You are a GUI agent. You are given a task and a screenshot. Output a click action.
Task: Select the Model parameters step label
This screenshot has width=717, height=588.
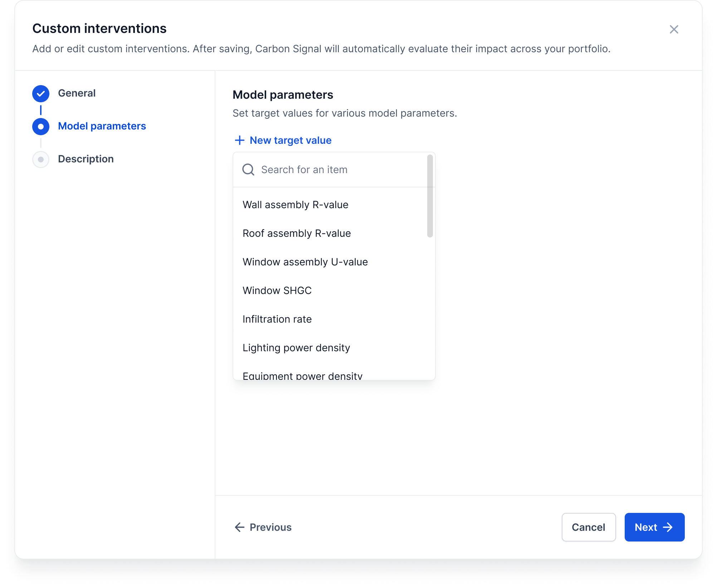[102, 126]
